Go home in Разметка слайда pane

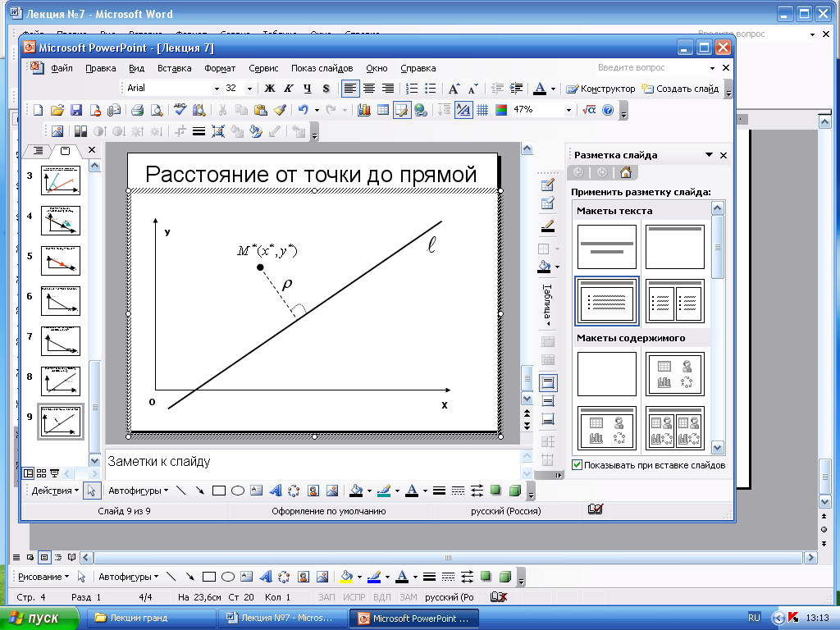(x=625, y=172)
